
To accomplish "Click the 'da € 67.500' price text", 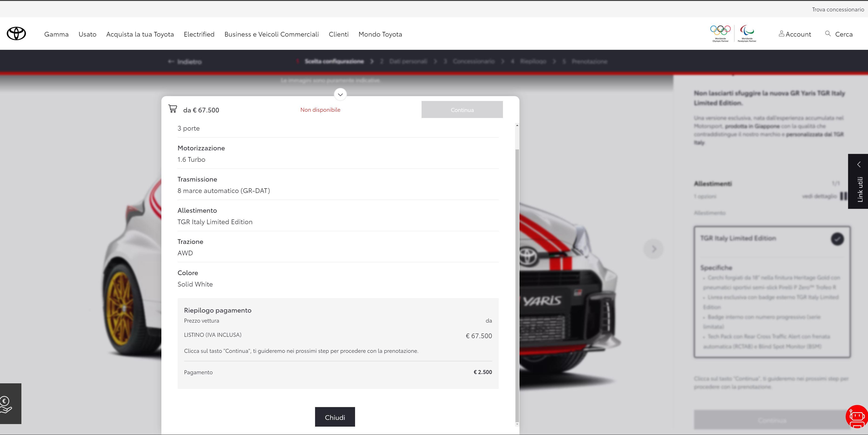I will click(201, 110).
